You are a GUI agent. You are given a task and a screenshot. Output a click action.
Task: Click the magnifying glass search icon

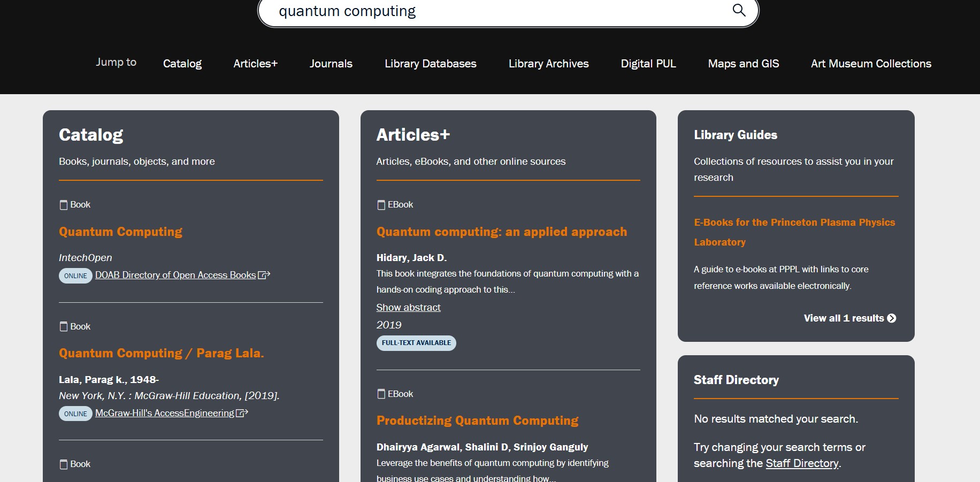coord(739,10)
